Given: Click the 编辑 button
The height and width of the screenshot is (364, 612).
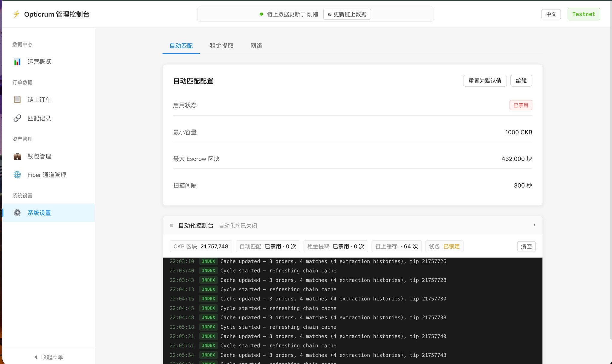Looking at the screenshot, I should [521, 81].
